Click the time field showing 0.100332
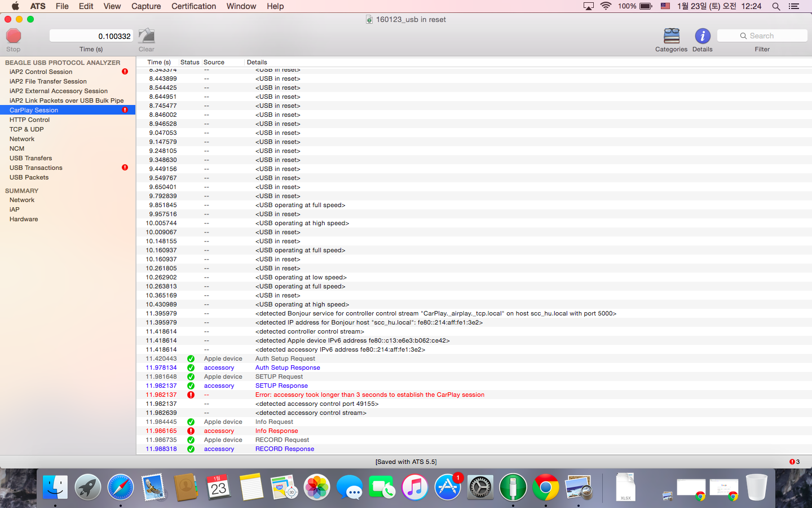 [x=91, y=36]
